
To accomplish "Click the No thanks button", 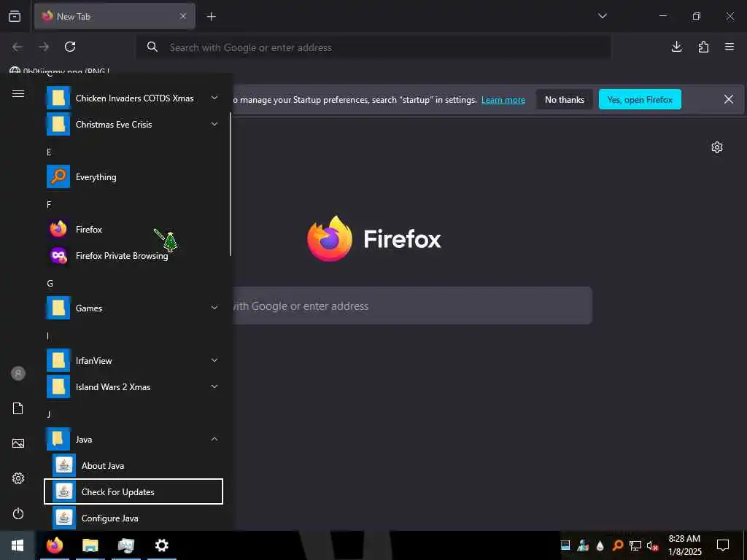I will point(565,99).
